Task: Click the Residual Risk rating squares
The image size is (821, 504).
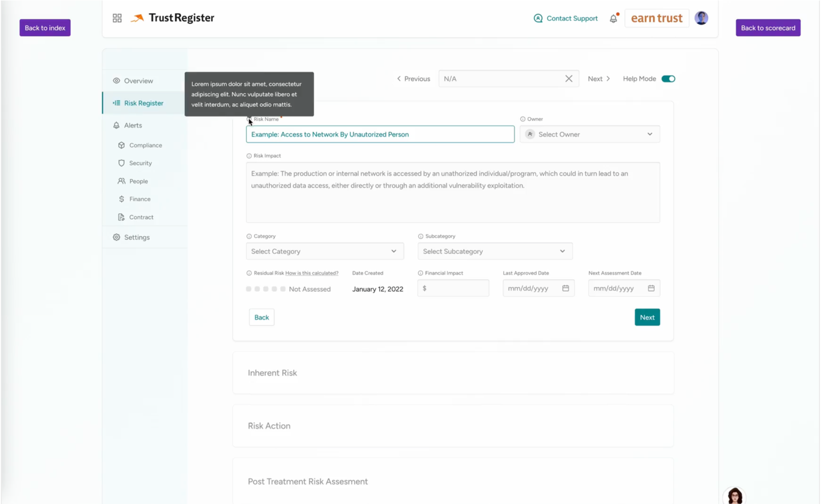Action: (x=265, y=289)
